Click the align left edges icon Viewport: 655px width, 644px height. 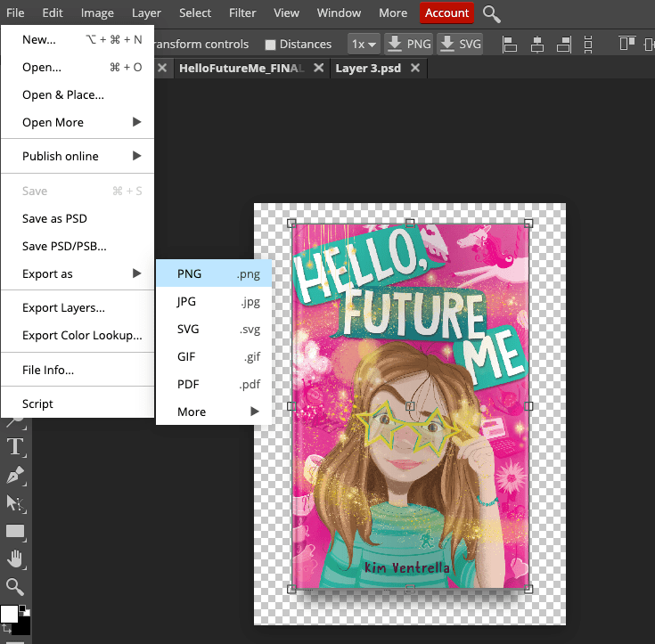510,44
